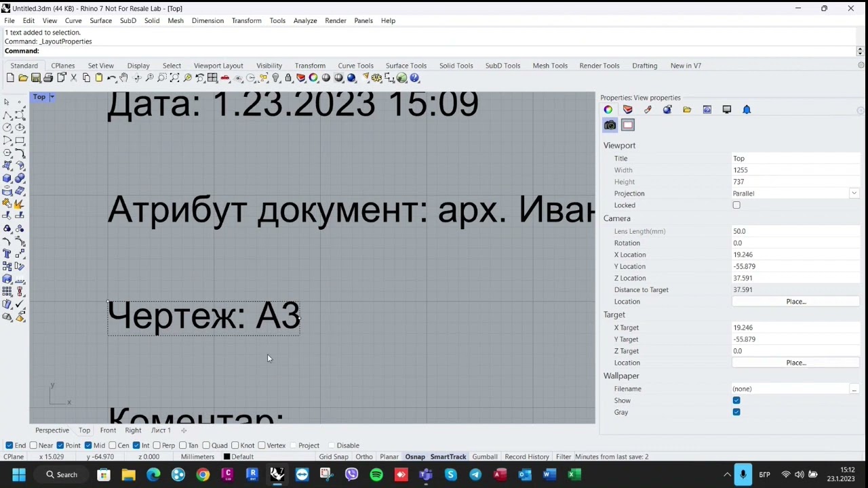Screen dimensions: 868x488
Task: Select the Pan hand tool
Action: [x=124, y=78]
